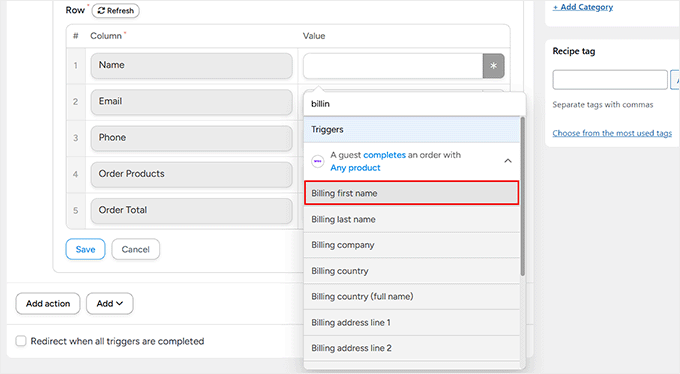
Task: Select Billing address line 1 token
Action: (x=412, y=322)
